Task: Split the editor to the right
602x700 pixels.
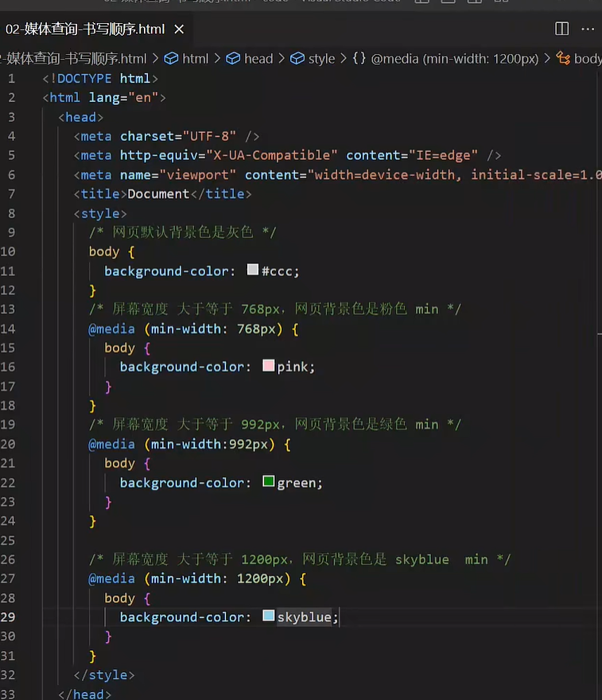Action: click(x=561, y=29)
